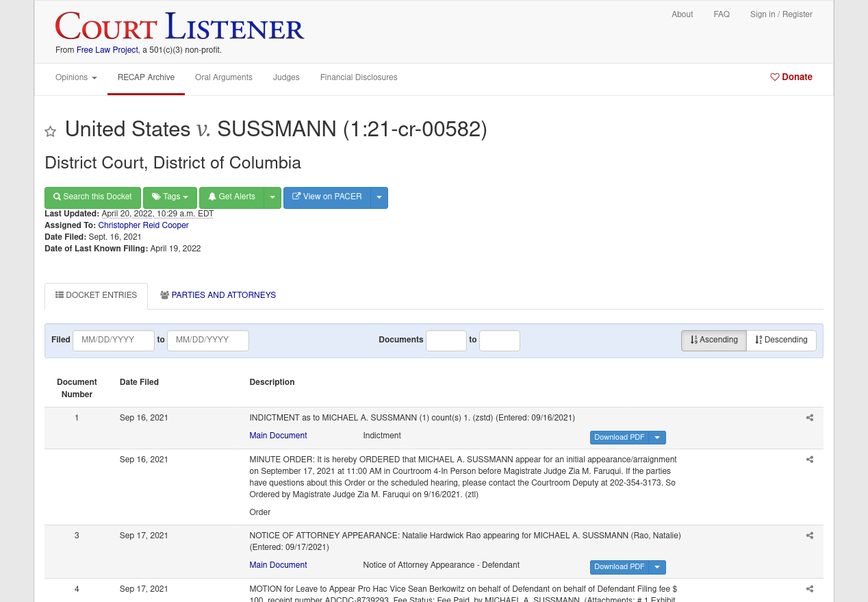
Task: Focus the Filed end date field
Action: pyautogui.click(x=208, y=340)
